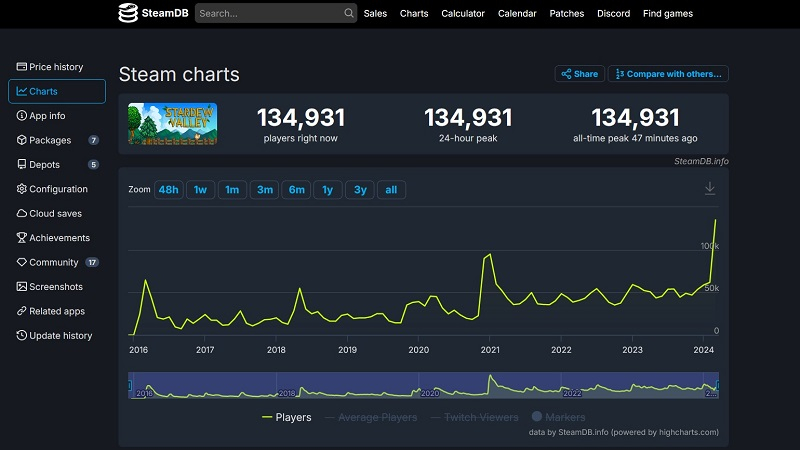Focus the Search input field
This screenshot has height=450, width=800.
pos(276,13)
